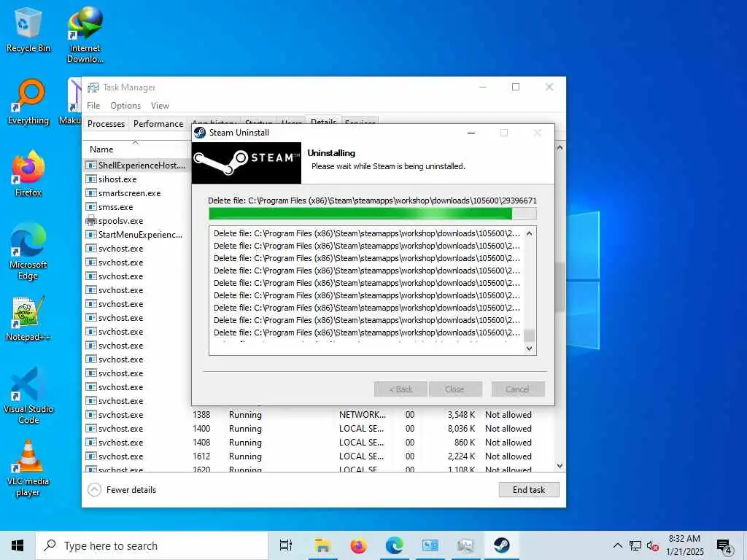The width and height of the screenshot is (747, 560).
Task: Click the green uninstall progress bar
Action: 372,214
